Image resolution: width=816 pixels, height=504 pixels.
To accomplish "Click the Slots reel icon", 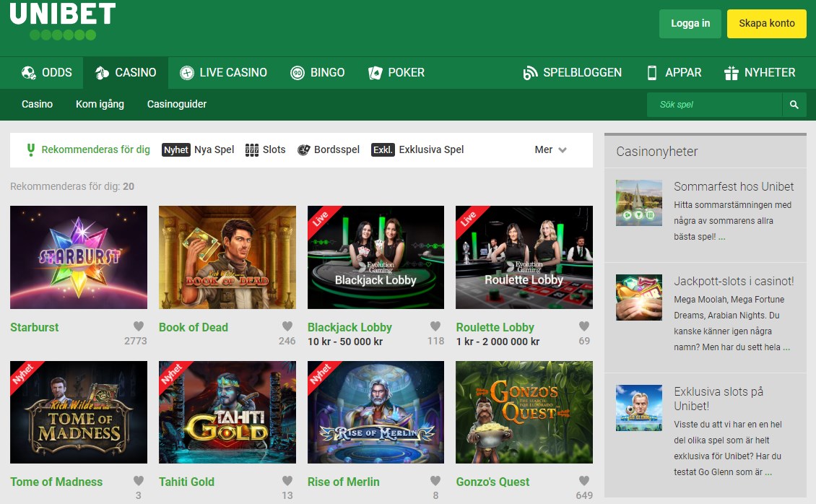I will (x=252, y=149).
